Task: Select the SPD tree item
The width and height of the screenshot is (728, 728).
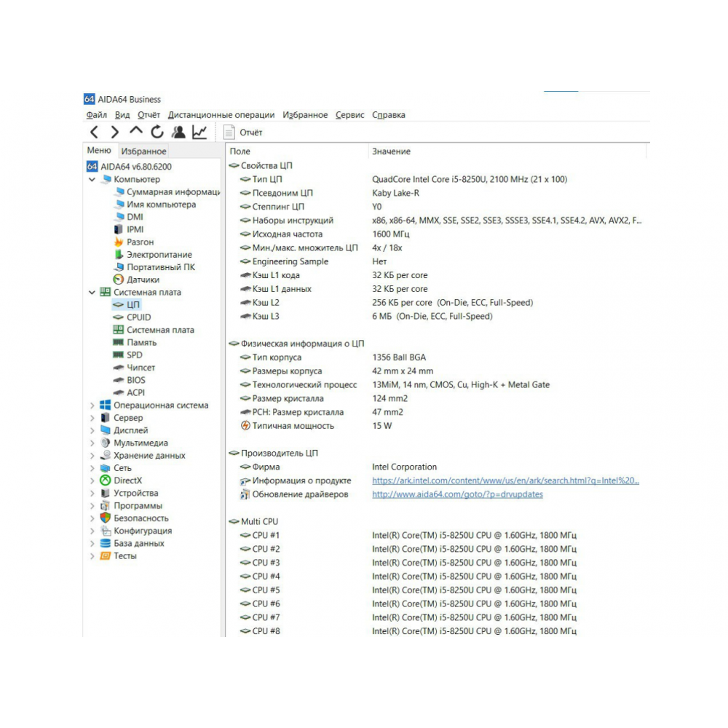Action: click(135, 355)
